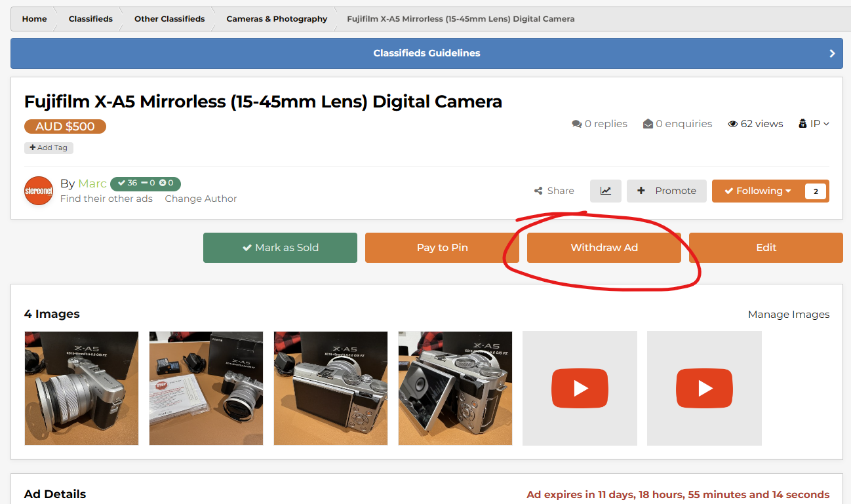The height and width of the screenshot is (504, 851).
Task: Click the statistics chart icon button
Action: [605, 191]
